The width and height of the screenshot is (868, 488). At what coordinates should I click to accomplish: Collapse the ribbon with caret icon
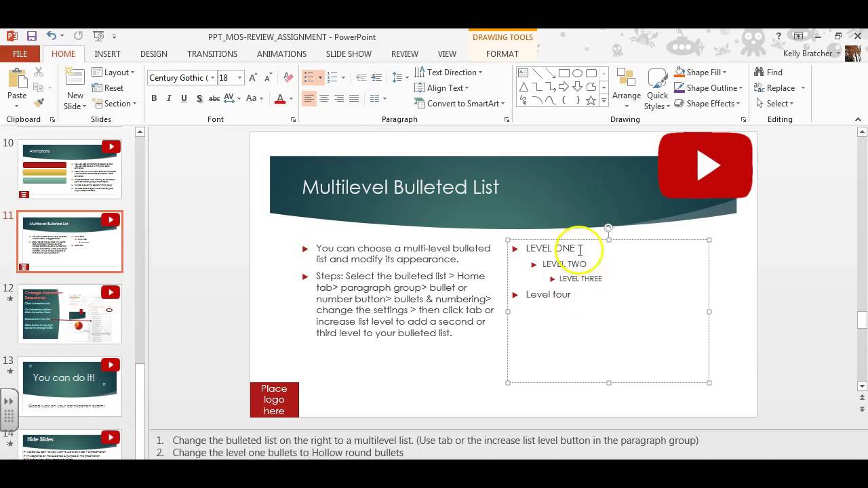click(858, 119)
